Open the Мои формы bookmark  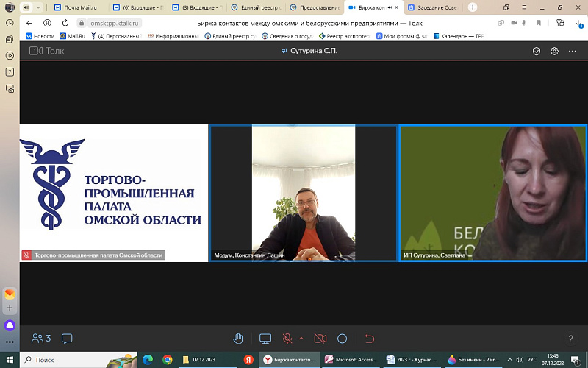tap(401, 36)
